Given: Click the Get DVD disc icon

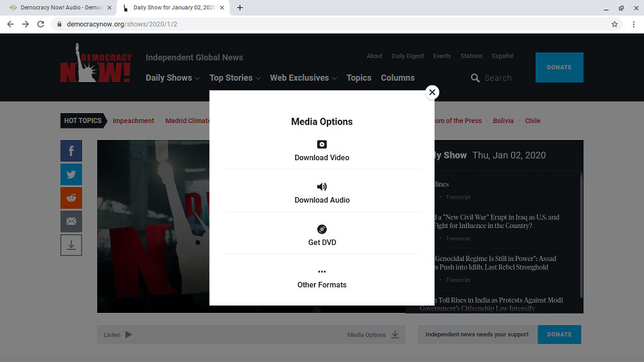Looking at the screenshot, I should tap(322, 229).
